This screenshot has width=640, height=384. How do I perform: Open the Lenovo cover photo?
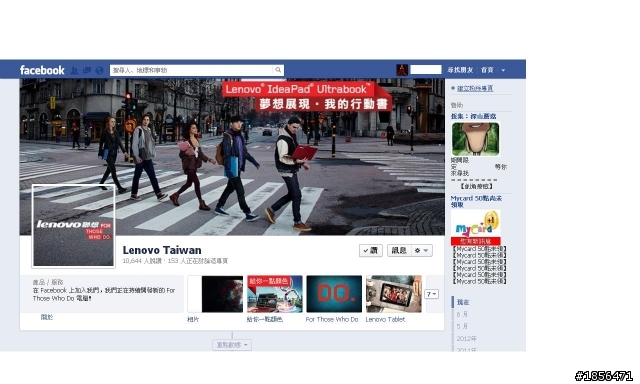click(x=232, y=157)
